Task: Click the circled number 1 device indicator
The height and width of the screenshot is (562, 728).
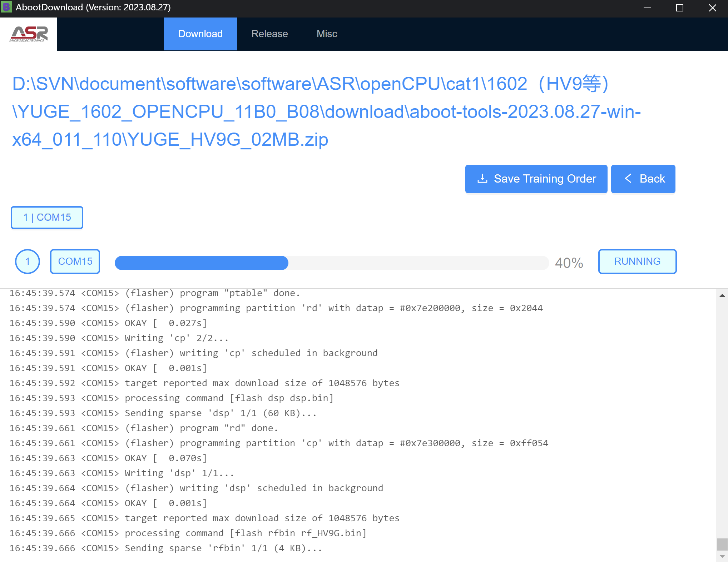Action: (x=28, y=262)
